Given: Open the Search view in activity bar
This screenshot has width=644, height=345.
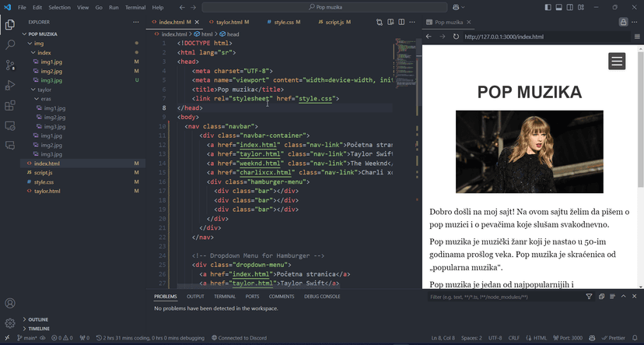Looking at the screenshot, I should tap(10, 45).
